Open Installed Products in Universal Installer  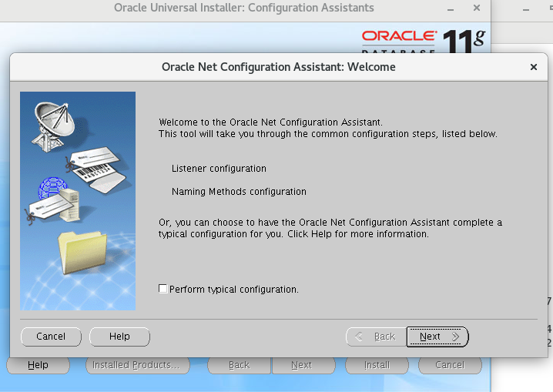(x=138, y=365)
